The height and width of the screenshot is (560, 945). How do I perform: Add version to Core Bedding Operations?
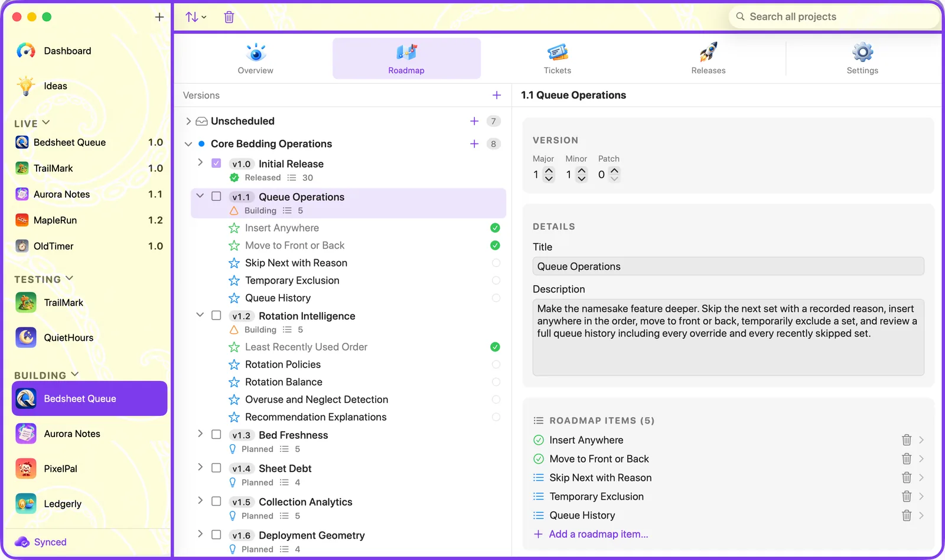pos(474,144)
